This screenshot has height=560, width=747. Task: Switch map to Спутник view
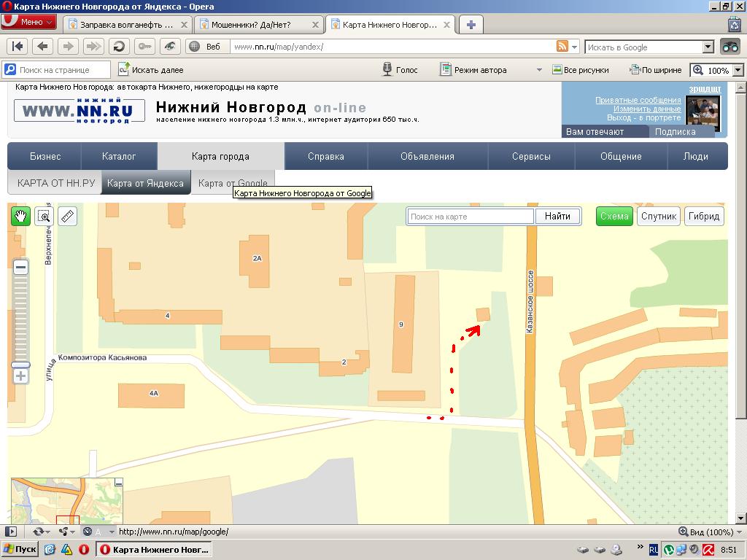tap(659, 216)
